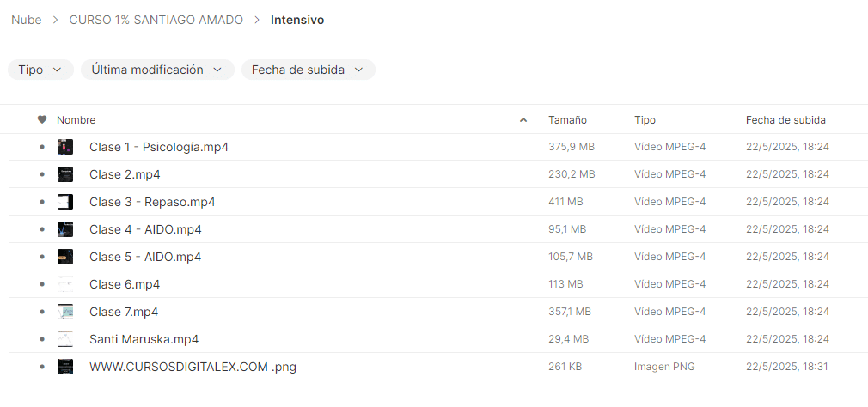The image size is (868, 407).
Task: Go to Nube in the breadcrumb
Action: (27, 20)
